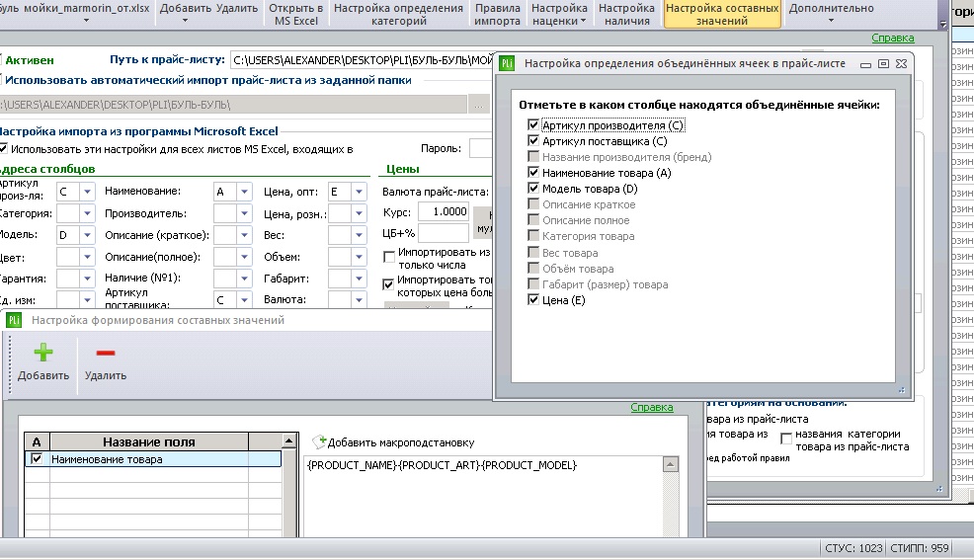Open Производитель column dropdown
This screenshot has width=974, height=560.
(244, 213)
